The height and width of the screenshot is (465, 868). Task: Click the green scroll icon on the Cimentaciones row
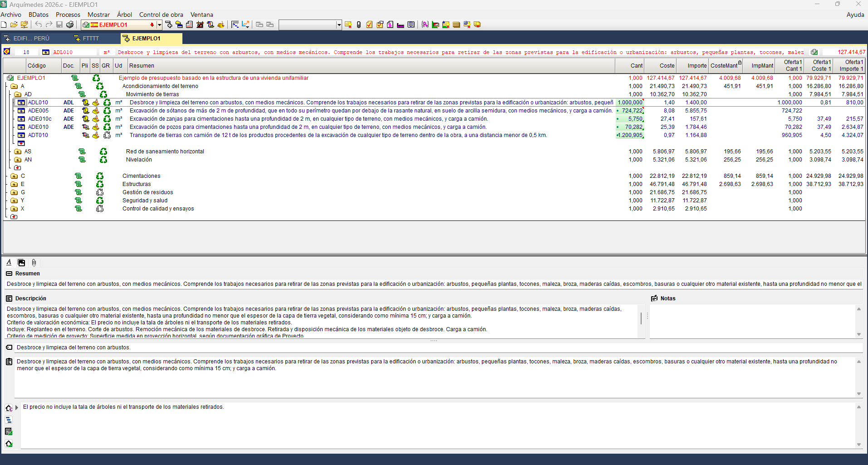78,176
